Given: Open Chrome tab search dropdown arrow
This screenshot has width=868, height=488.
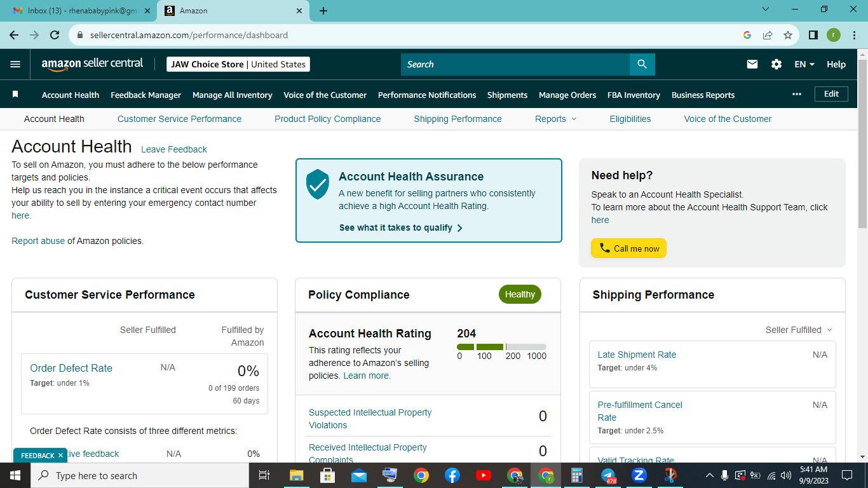Looking at the screenshot, I should [x=766, y=10].
